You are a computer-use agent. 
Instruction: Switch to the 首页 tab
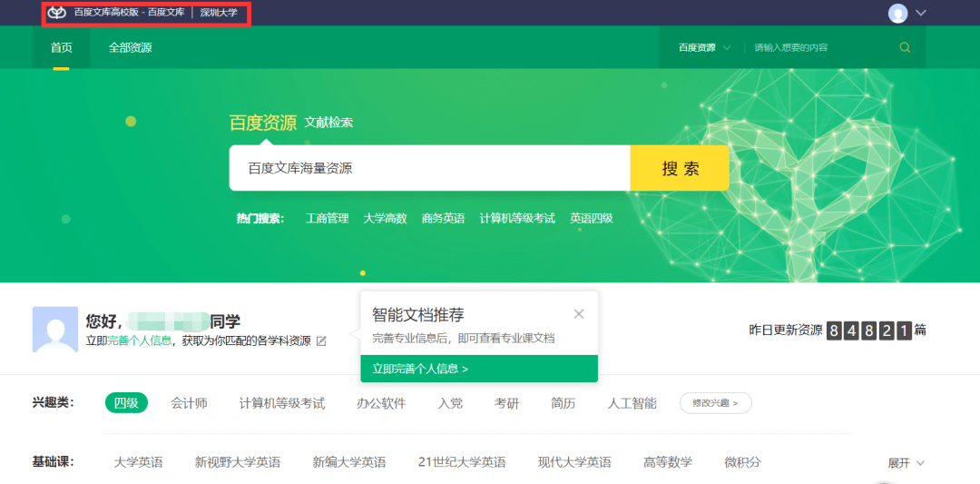pos(62,47)
